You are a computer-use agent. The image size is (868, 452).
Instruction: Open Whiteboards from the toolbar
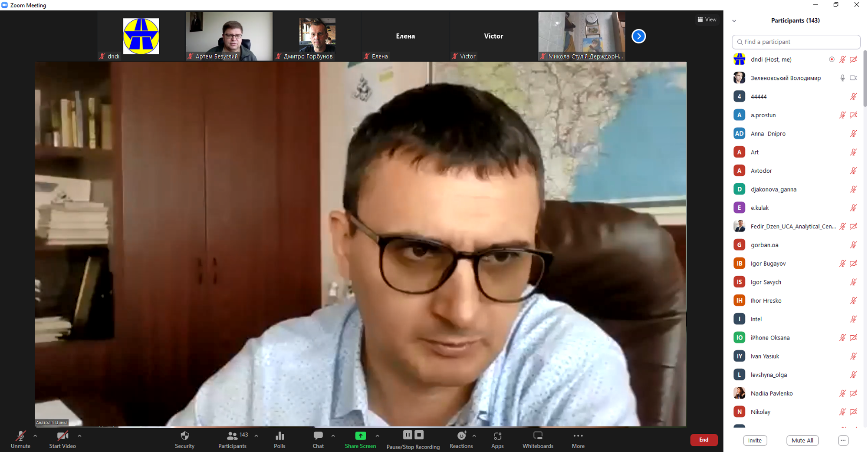click(538, 436)
